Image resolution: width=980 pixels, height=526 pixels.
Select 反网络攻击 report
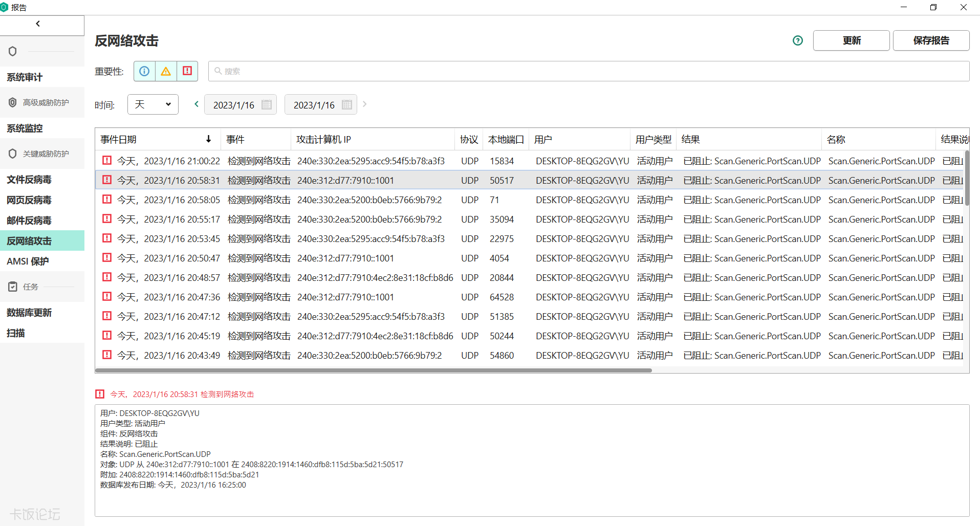tap(42, 240)
